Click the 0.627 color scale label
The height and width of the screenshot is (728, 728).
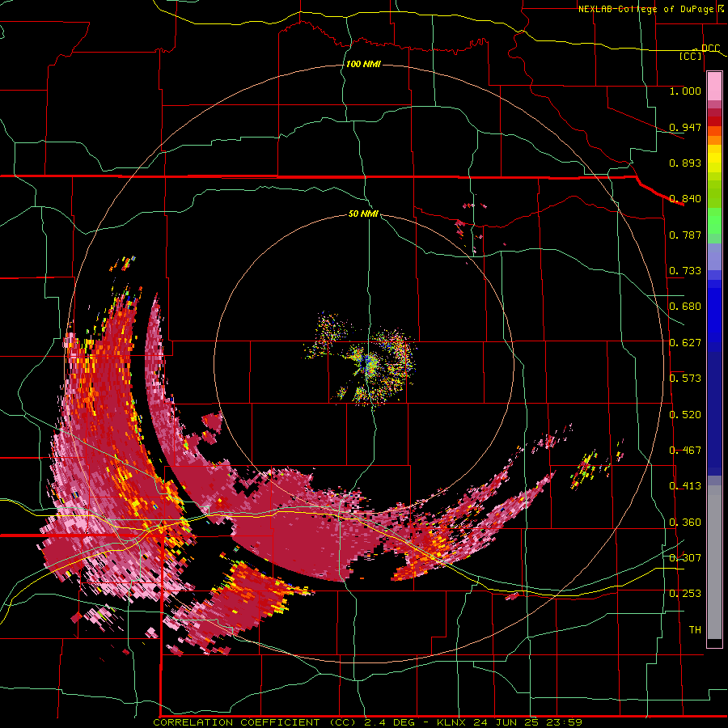[685, 343]
